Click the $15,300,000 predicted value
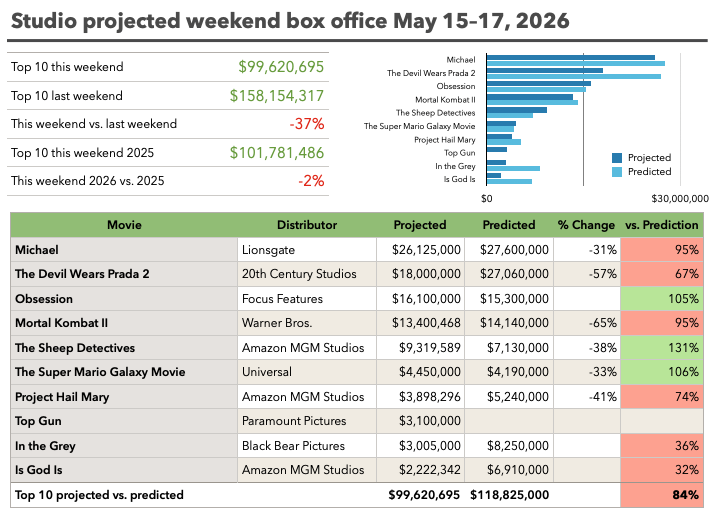 [x=514, y=299]
